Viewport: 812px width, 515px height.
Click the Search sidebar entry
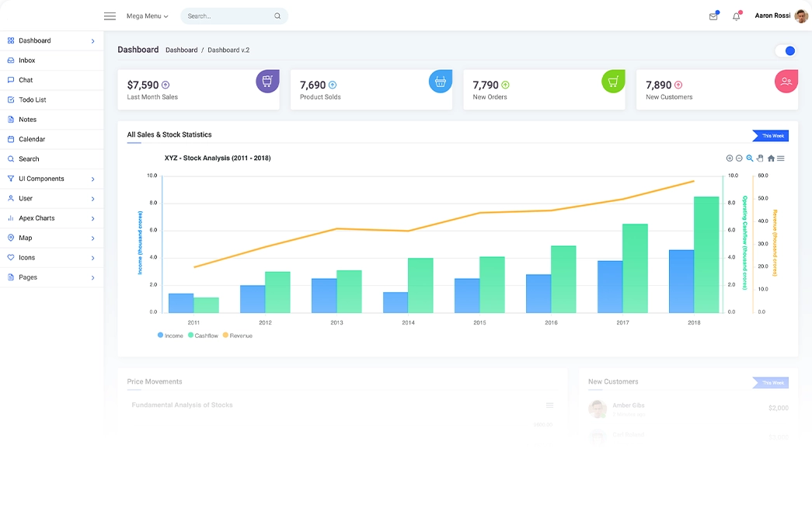pos(52,159)
